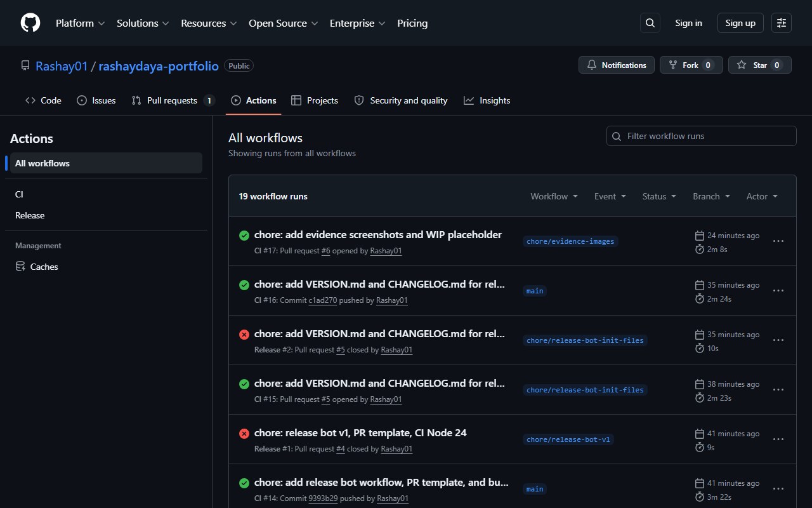Screen dimensions: 812x508
Task: Fork the rashaydaya-portfolio repository
Action: pos(691,65)
